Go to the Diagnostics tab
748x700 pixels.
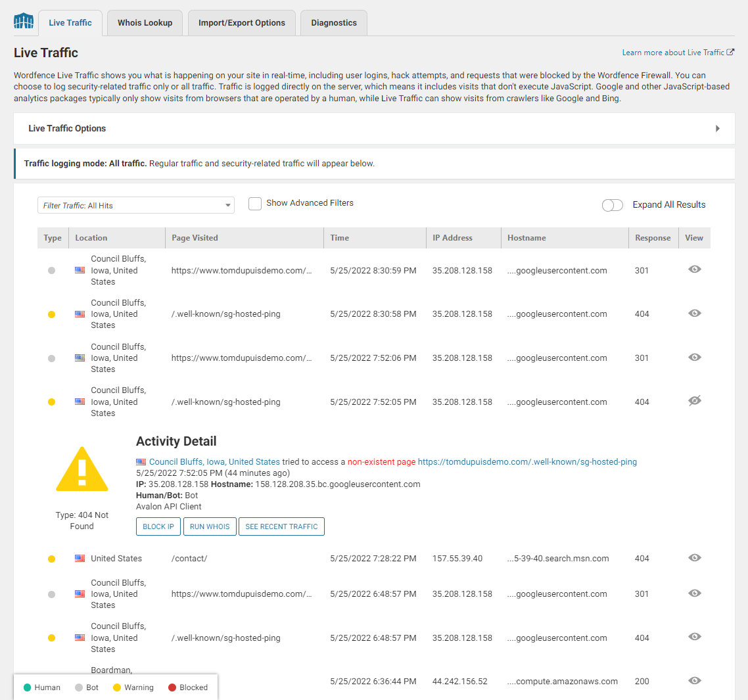click(x=334, y=23)
